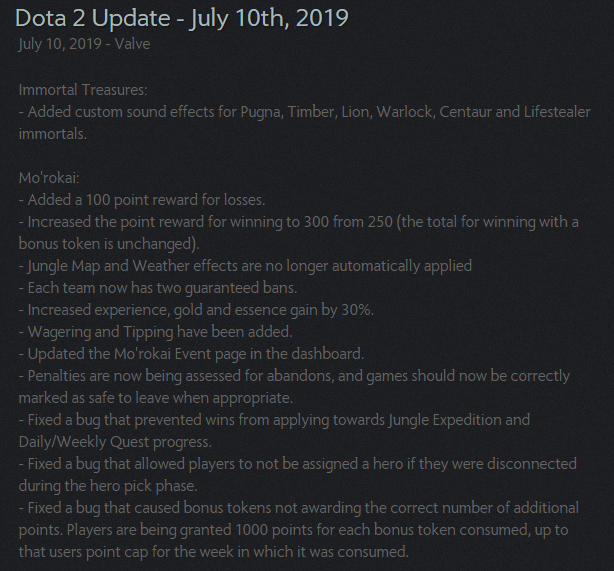
Task: Click the 'Immortal Treasures:' section heading
Action: [83, 90]
